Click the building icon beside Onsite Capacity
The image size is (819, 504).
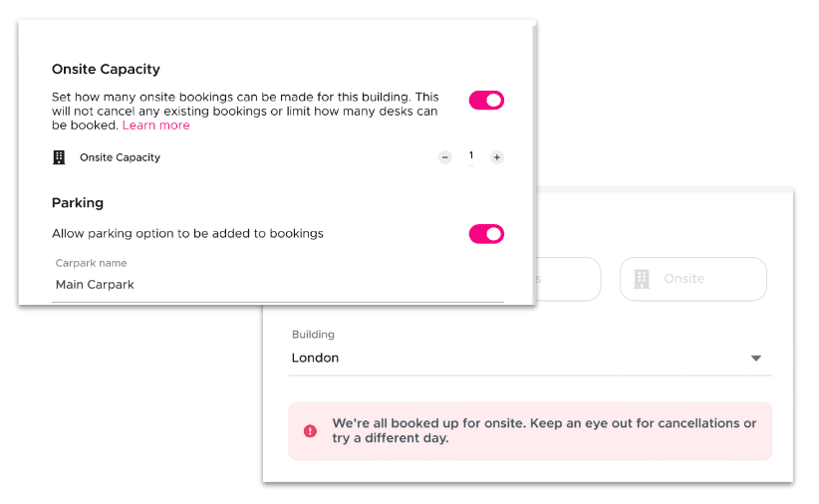[x=59, y=157]
